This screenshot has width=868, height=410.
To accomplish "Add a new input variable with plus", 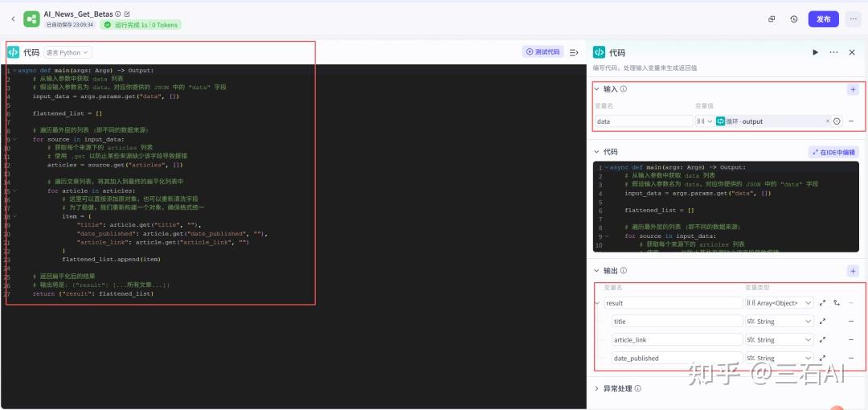I will 852,89.
